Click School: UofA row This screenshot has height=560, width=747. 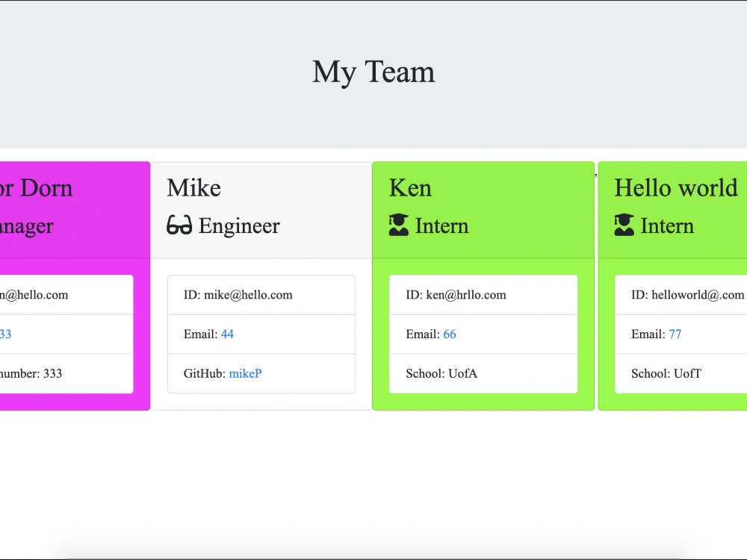[x=483, y=373]
